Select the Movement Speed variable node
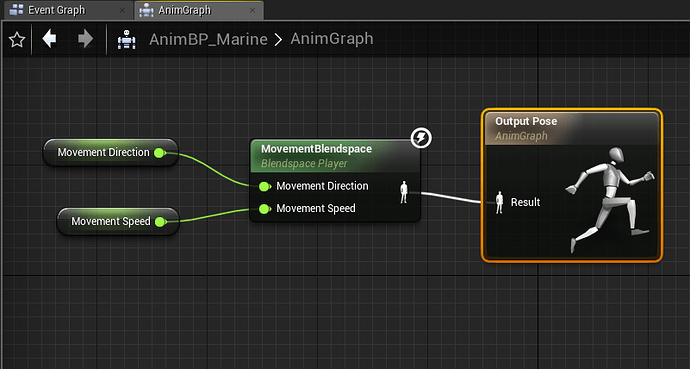Screen dimensions: 690x369 (x=118, y=221)
